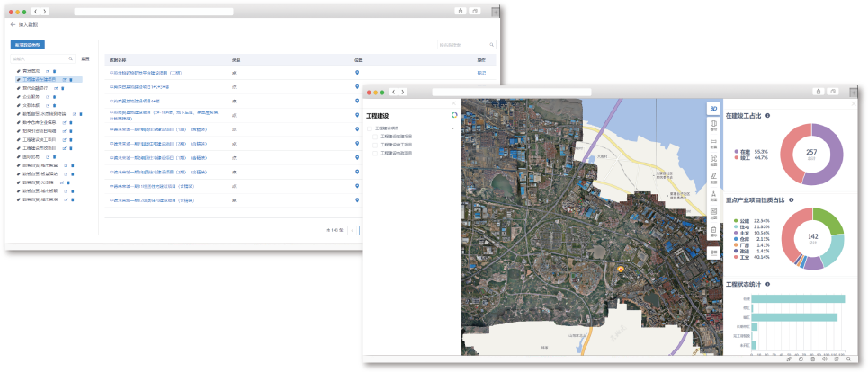The height and width of the screenshot is (372, 868).
Task: Select the first item in the left category list
Action: [31, 70]
